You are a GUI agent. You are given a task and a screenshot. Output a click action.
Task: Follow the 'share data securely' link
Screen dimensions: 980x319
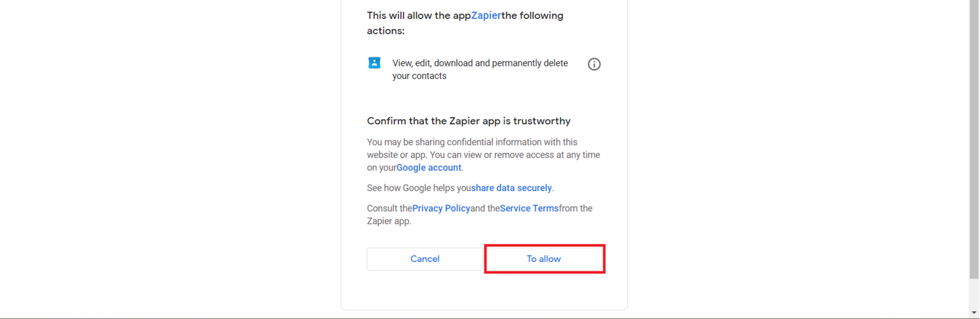[x=511, y=188]
